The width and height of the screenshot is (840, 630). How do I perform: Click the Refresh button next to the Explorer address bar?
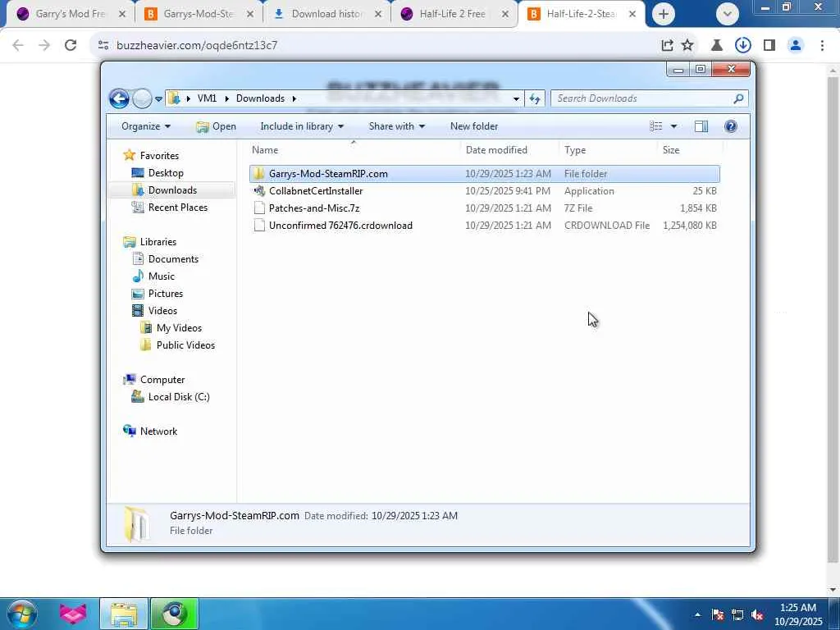[535, 98]
